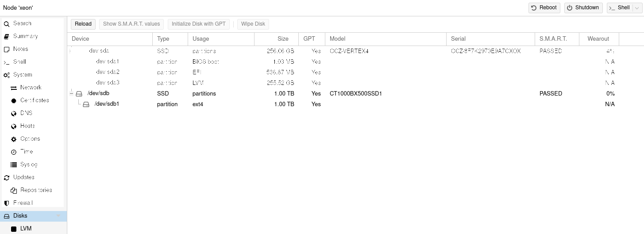The height and width of the screenshot is (234, 644).
Task: Select the Disks entry in sidebar
Action: click(x=33, y=216)
